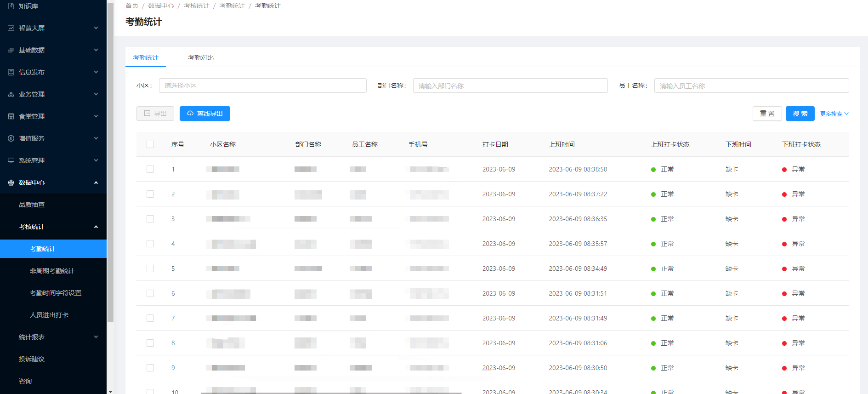Click the 智慧大屏 chart icon
Screen dimensions: 868x394
(x=11, y=28)
